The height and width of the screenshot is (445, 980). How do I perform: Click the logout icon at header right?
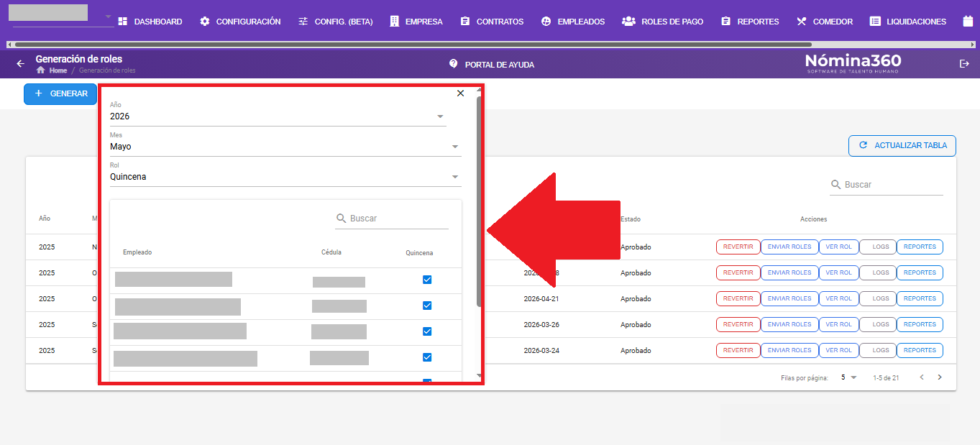coord(964,64)
